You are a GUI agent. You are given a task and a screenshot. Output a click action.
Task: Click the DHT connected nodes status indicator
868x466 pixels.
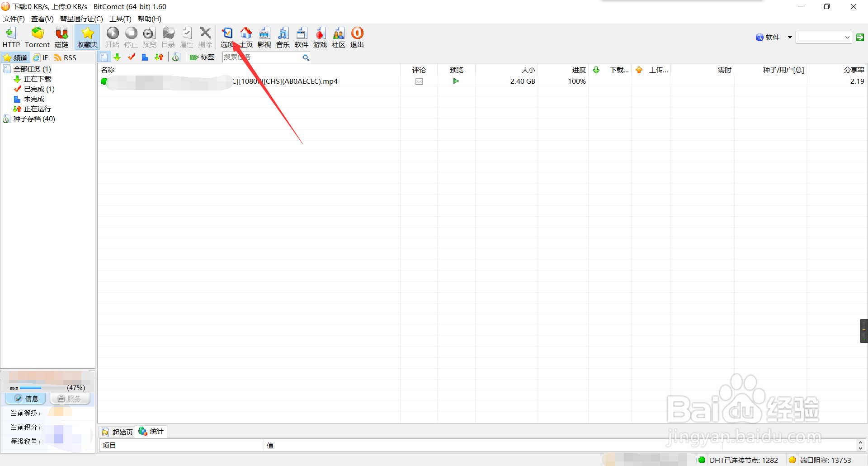point(739,460)
